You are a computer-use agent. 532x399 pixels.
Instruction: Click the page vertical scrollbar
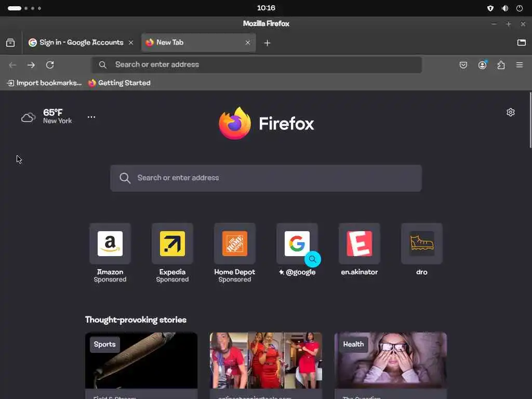click(530, 120)
